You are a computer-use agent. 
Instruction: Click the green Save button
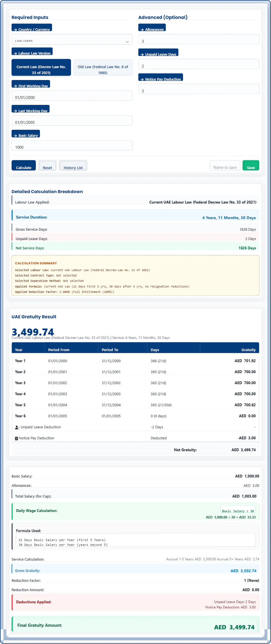point(251,165)
